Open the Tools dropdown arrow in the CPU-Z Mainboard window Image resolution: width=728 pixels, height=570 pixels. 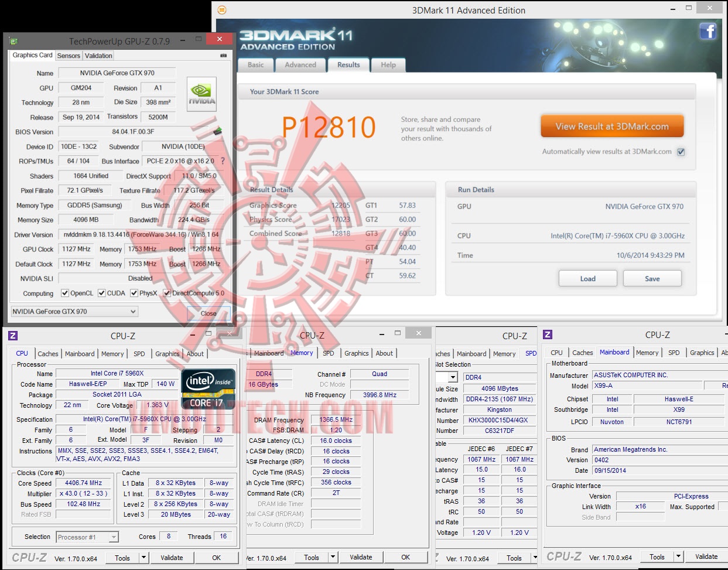click(679, 557)
